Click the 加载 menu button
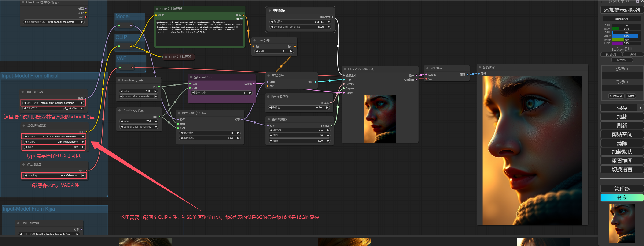This screenshot has height=246, width=644. (x=622, y=117)
